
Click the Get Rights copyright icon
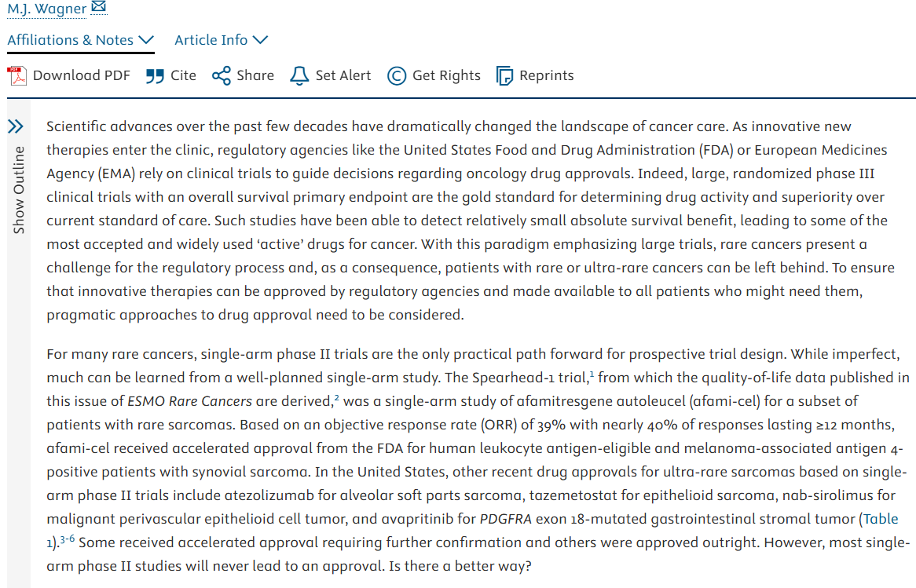(397, 76)
